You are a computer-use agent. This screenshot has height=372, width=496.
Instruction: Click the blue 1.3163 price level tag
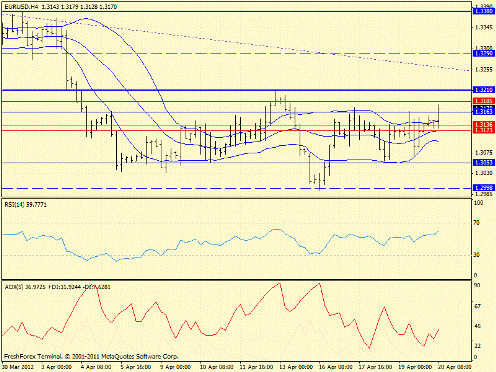pyautogui.click(x=484, y=112)
